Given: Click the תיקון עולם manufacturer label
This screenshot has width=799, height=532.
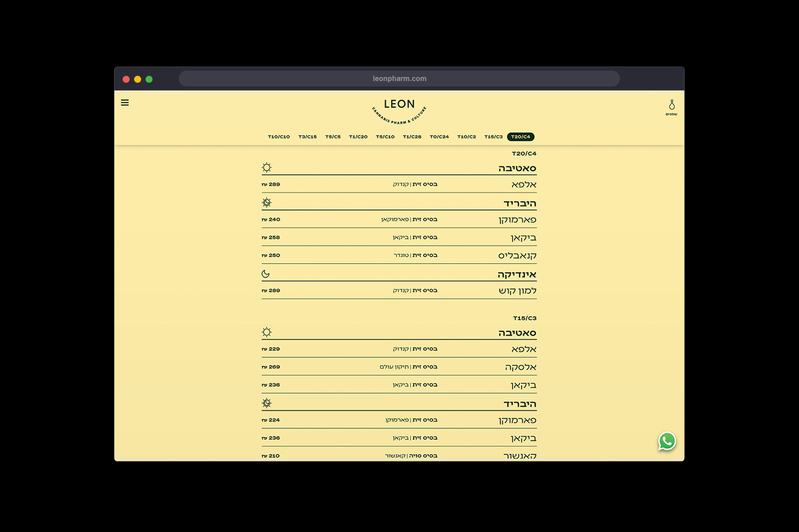Looking at the screenshot, I should pos(394,367).
